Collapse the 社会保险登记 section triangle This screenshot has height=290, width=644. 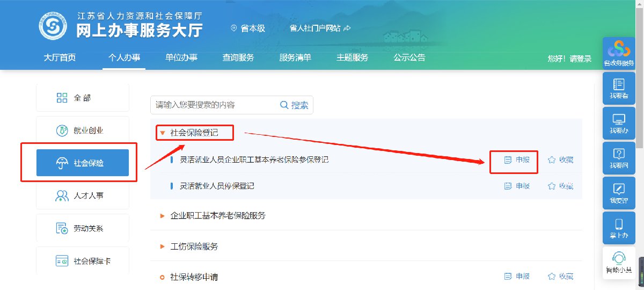click(162, 132)
